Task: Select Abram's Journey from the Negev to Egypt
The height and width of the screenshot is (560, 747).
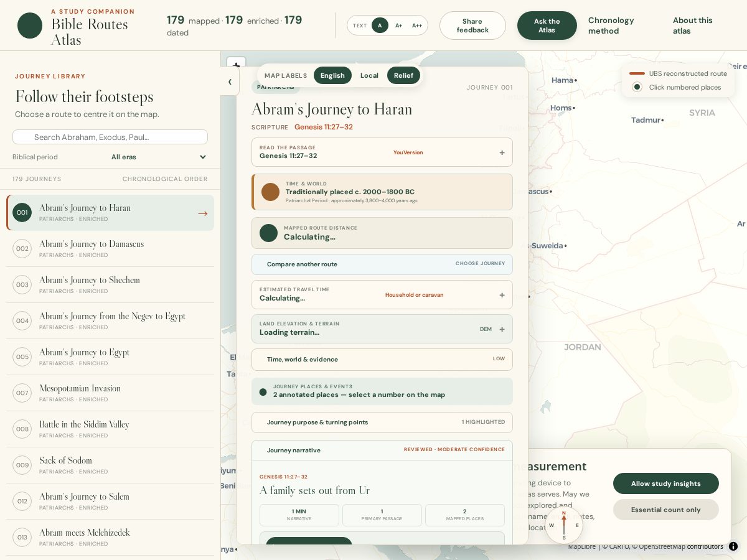Action: pos(110,321)
